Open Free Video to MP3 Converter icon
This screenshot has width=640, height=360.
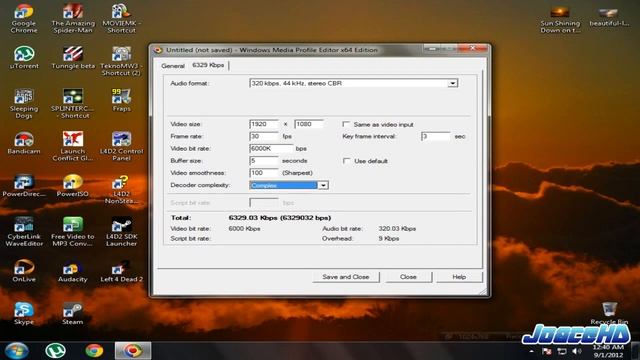(73, 232)
